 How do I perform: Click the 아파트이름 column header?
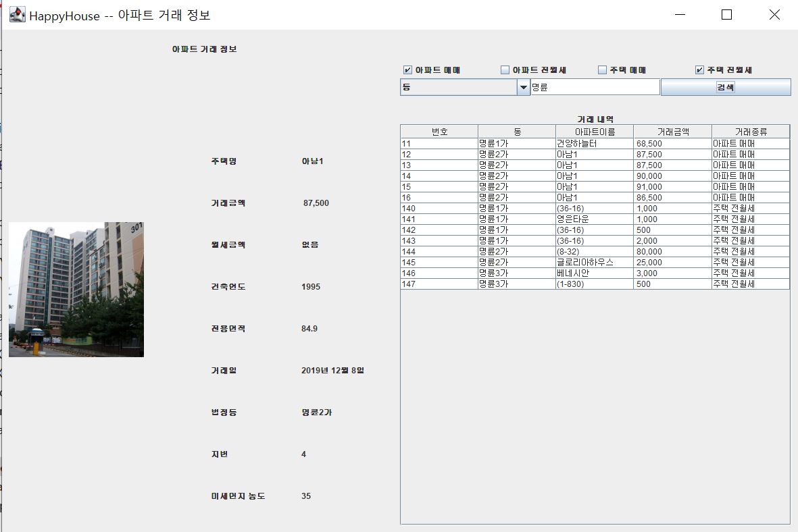(595, 132)
